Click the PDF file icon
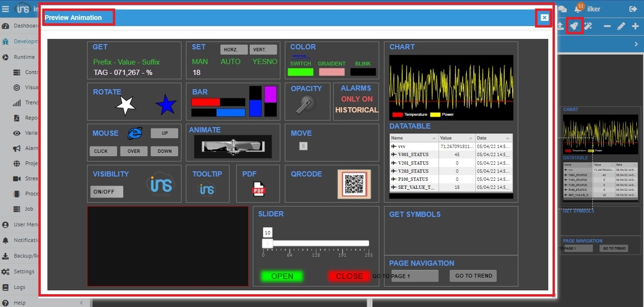 (258, 189)
